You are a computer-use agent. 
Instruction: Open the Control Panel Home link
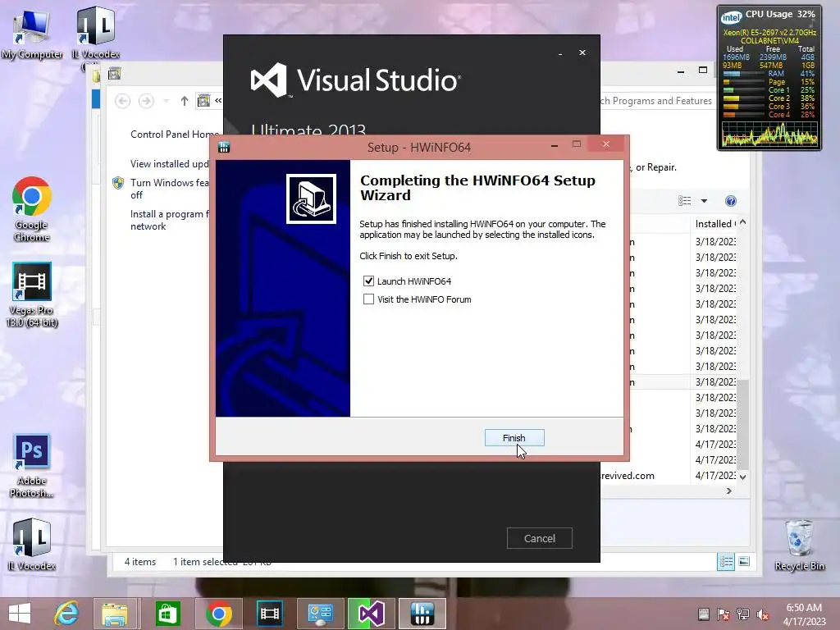(175, 135)
